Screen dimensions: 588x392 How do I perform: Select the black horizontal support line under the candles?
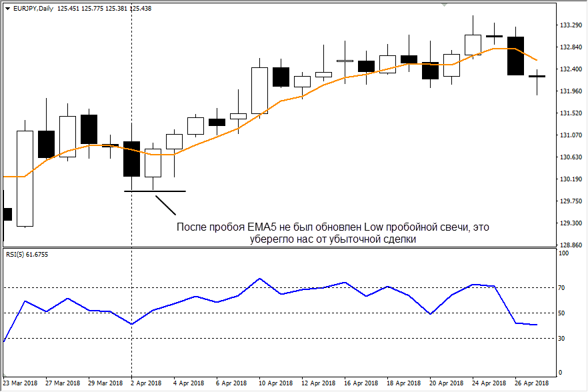[155, 191]
